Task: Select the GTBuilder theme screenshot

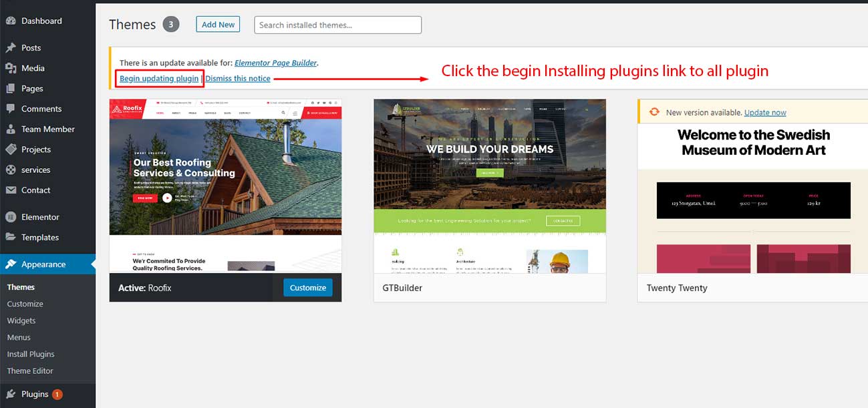Action: click(x=490, y=186)
